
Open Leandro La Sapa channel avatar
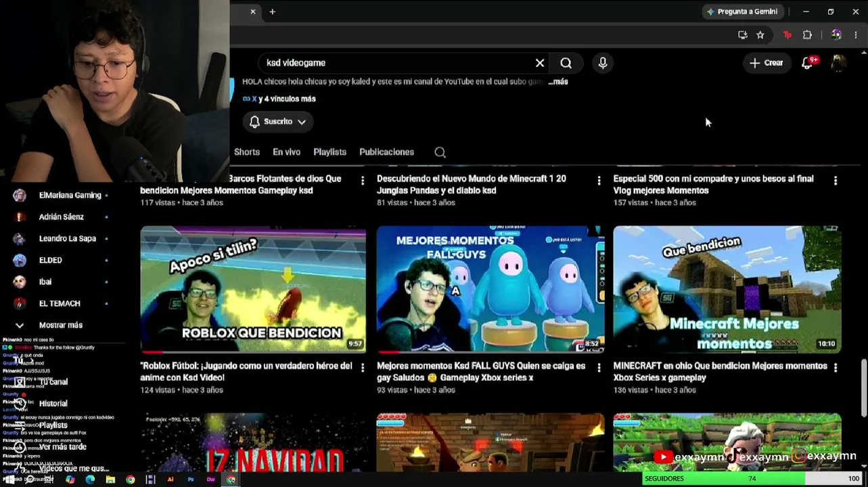click(x=20, y=239)
